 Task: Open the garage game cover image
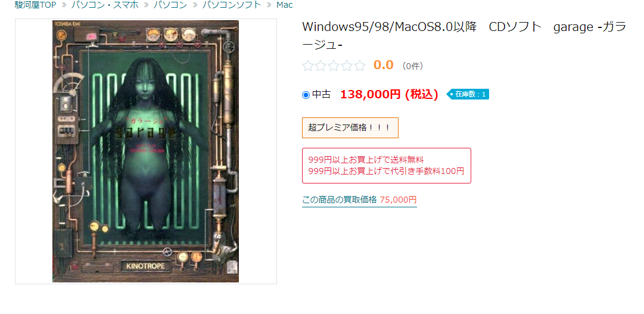click(146, 151)
